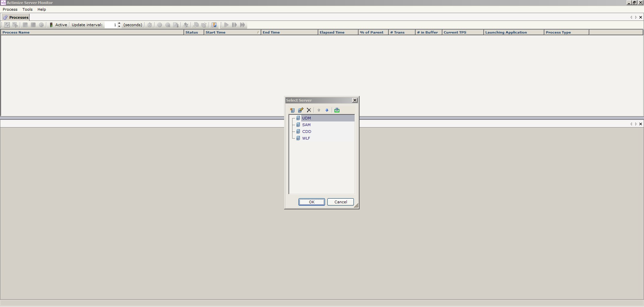Click right tab arrow in Processes panel

(x=636, y=17)
